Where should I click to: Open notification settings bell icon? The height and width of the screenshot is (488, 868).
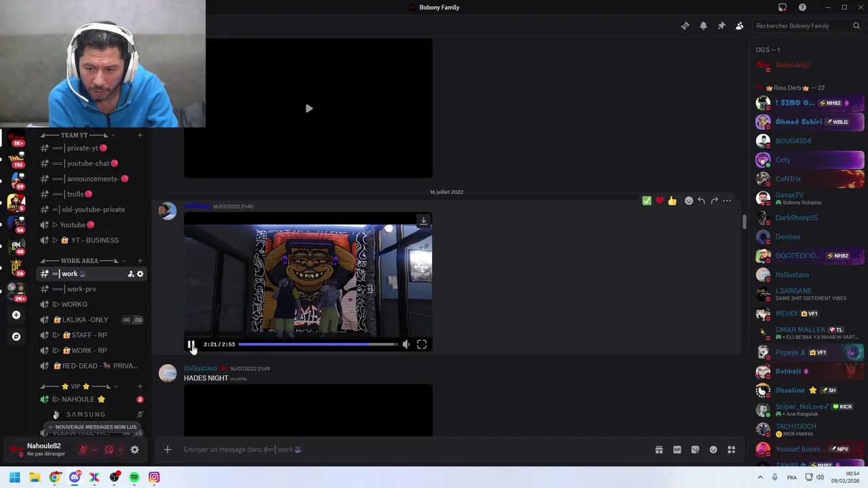pyautogui.click(x=703, y=26)
